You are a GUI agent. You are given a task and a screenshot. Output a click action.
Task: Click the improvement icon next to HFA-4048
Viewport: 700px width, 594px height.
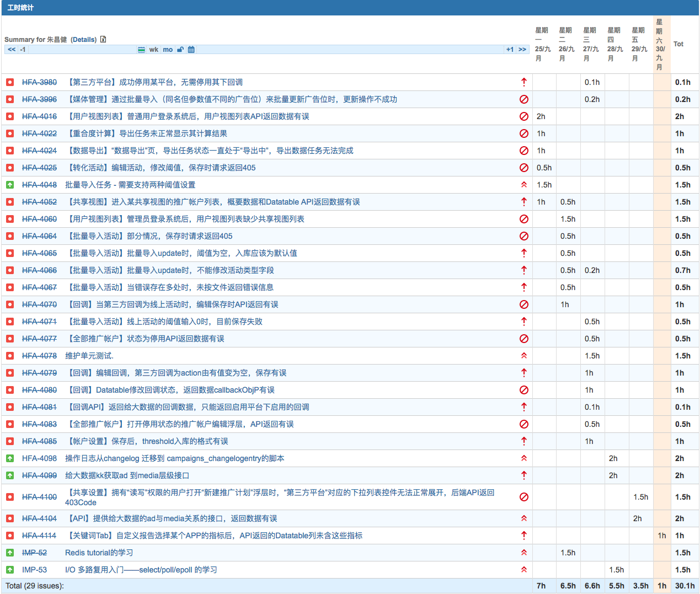click(10, 185)
